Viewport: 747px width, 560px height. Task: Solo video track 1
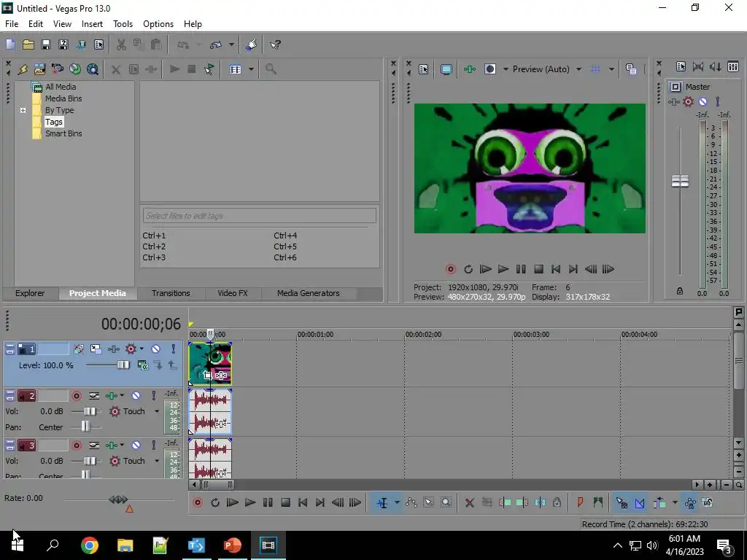tap(173, 349)
